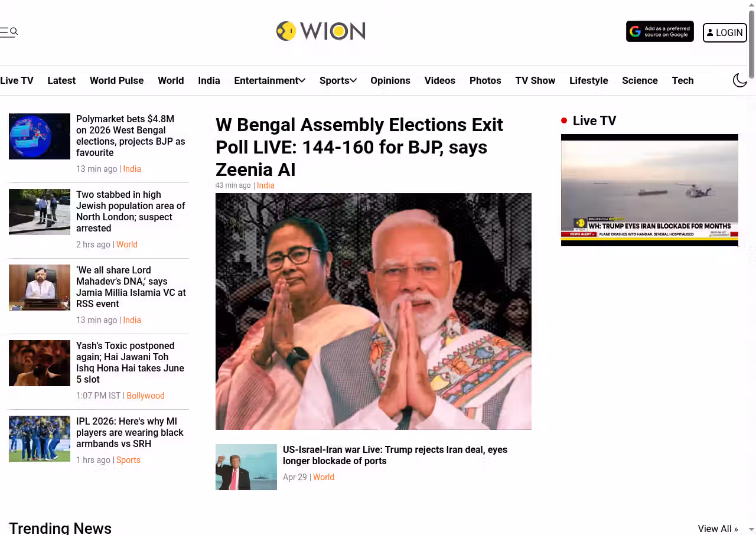Image resolution: width=756 pixels, height=535 pixels.
Task: Select the Science nav item
Action: pyautogui.click(x=640, y=80)
